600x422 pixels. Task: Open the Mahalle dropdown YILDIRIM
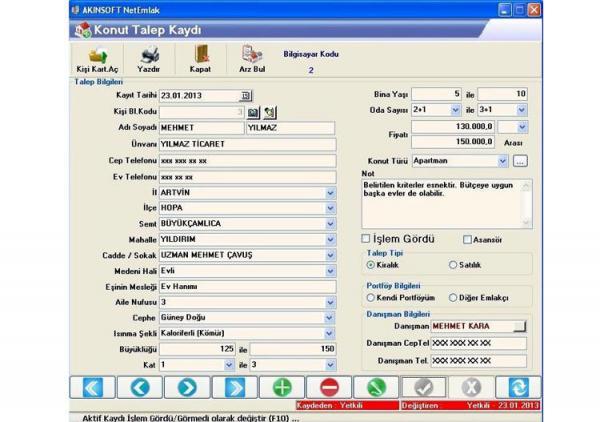click(x=330, y=240)
